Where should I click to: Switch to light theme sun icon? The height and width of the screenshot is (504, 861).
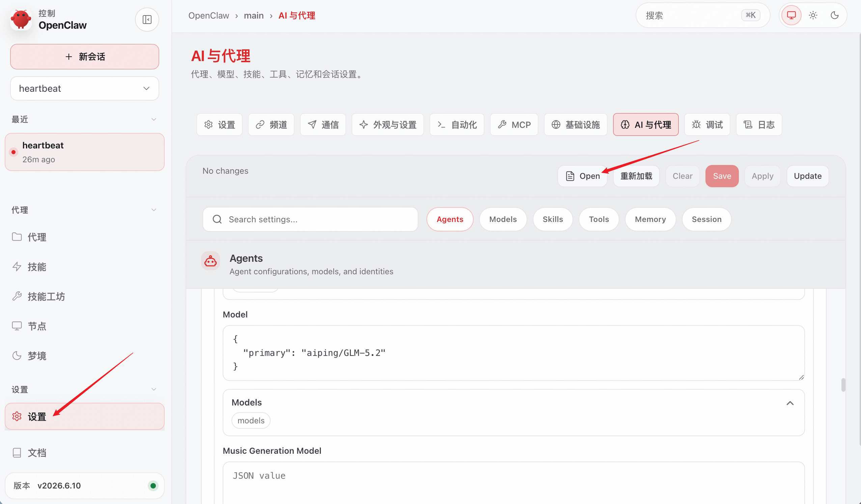point(813,15)
